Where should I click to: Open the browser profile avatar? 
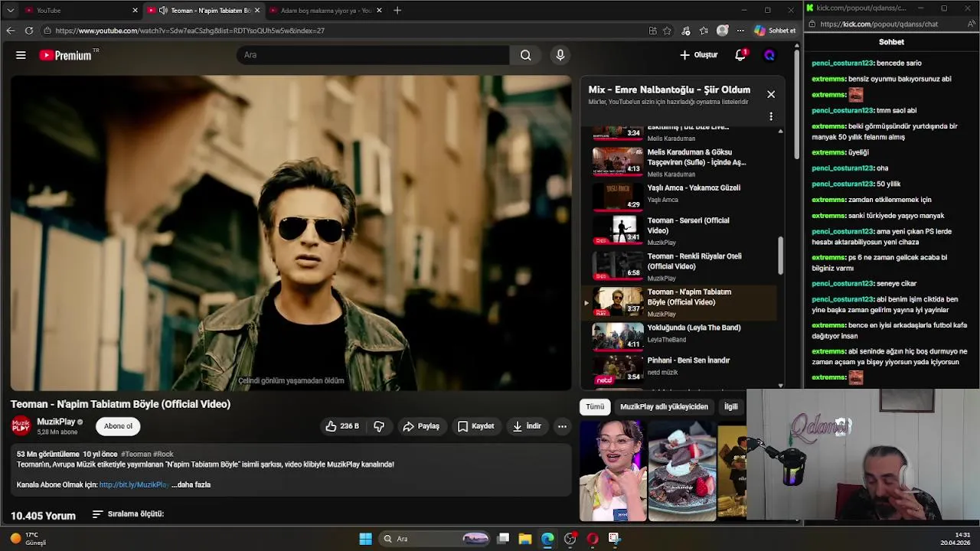point(722,31)
